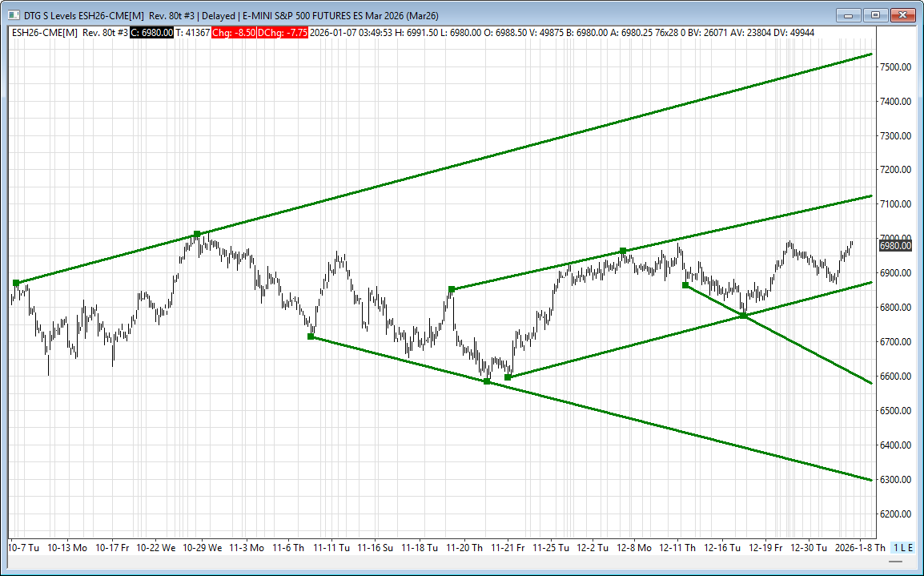
Task: Click the black C: 6980.00 close value
Action: (x=151, y=32)
